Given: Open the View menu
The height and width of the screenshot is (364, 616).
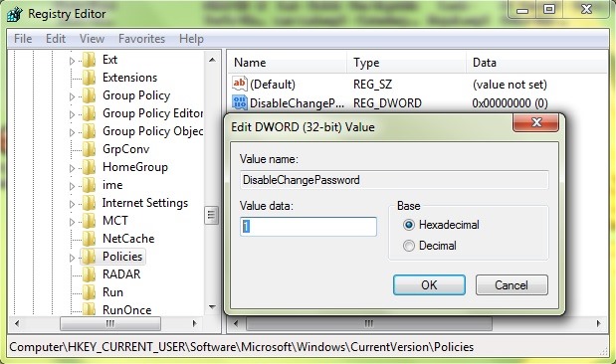Looking at the screenshot, I should point(92,39).
